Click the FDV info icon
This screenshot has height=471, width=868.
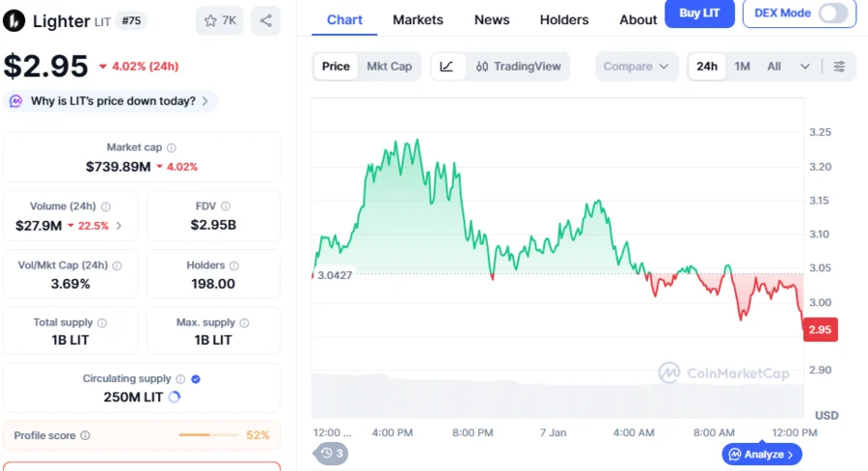coord(226,207)
